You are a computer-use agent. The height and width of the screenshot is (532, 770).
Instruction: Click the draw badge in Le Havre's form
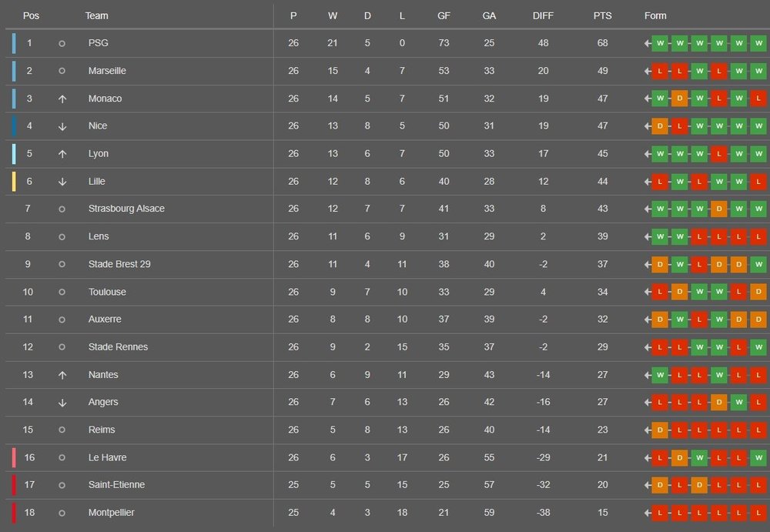pos(679,457)
